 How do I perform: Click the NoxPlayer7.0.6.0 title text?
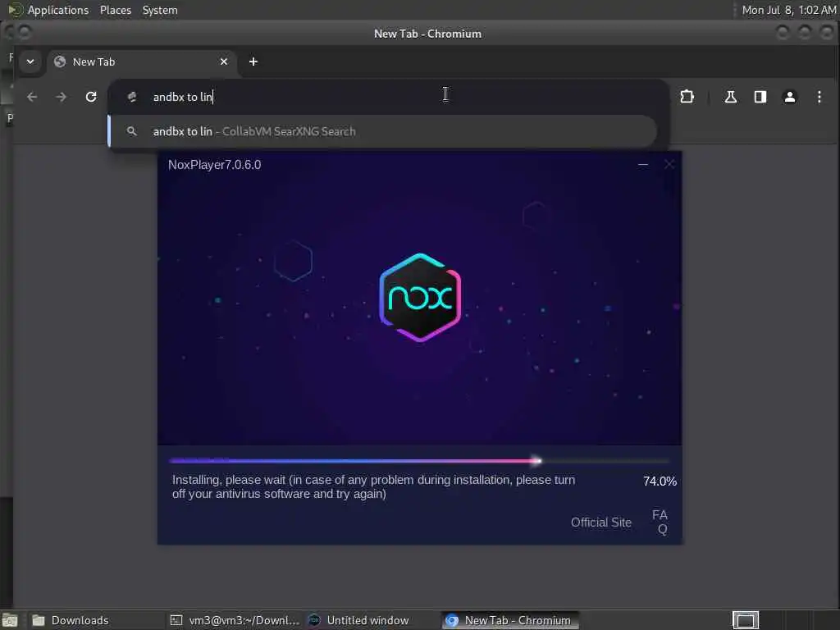(x=214, y=164)
